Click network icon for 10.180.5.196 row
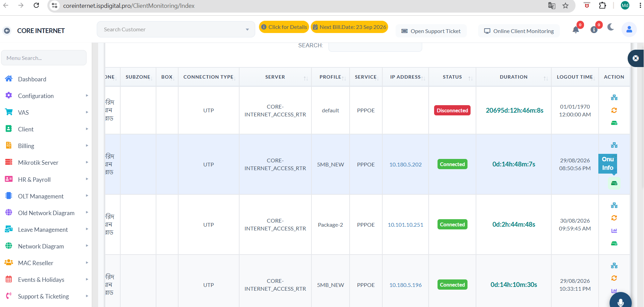The width and height of the screenshot is (644, 307). click(614, 266)
